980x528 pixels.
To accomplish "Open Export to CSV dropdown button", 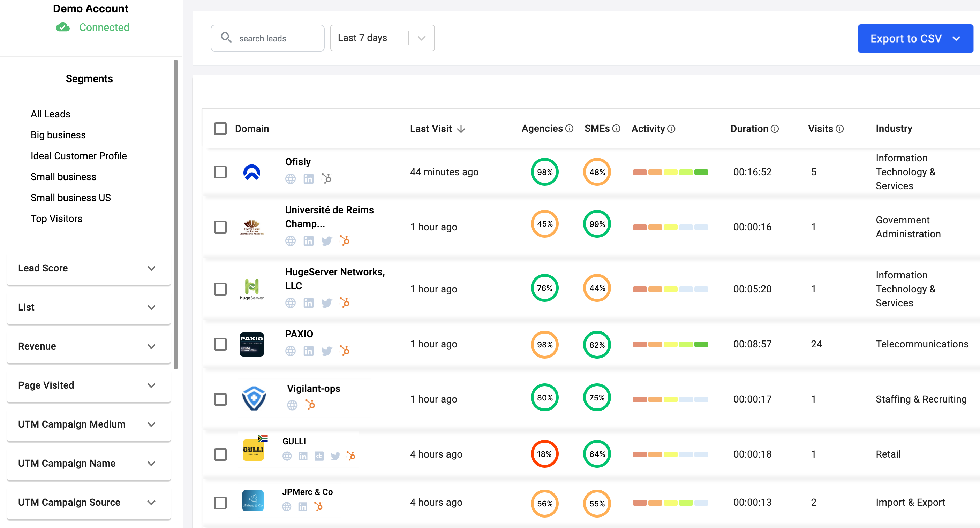I will [915, 38].
